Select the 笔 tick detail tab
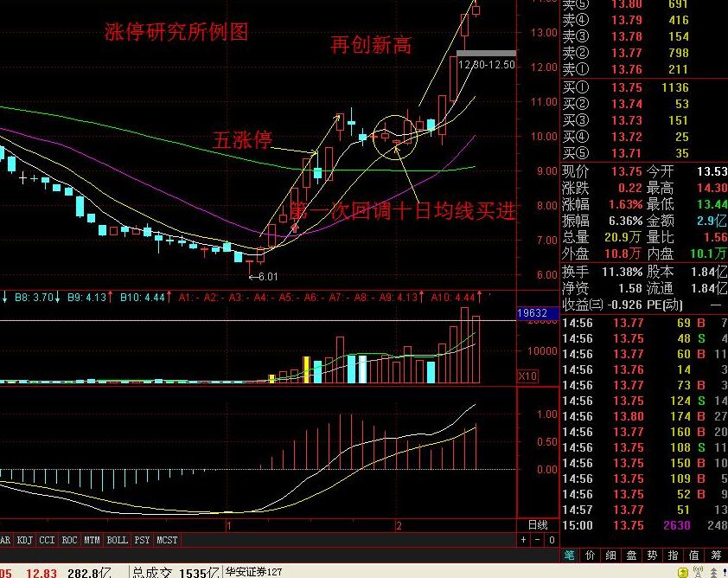The height and width of the screenshot is (578, 728). (x=570, y=556)
